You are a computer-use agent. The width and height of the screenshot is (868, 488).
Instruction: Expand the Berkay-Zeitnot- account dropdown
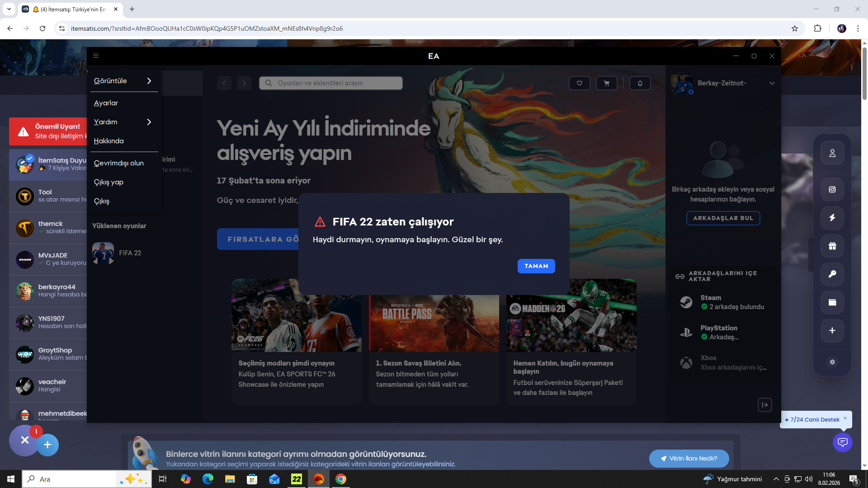[x=772, y=83]
